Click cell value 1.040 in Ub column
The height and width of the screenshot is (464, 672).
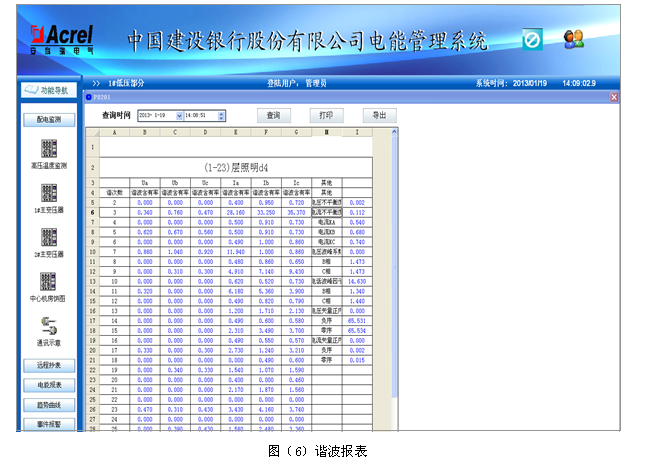point(175,252)
